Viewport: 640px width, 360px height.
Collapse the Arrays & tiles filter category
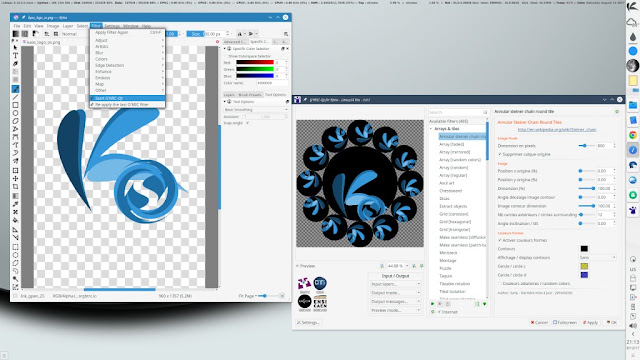pyautogui.click(x=431, y=129)
